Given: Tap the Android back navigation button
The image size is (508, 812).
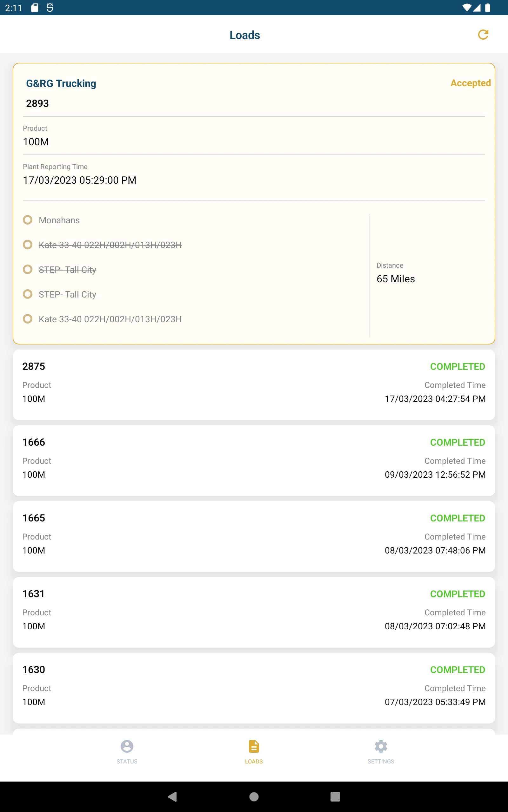Looking at the screenshot, I should (172, 796).
